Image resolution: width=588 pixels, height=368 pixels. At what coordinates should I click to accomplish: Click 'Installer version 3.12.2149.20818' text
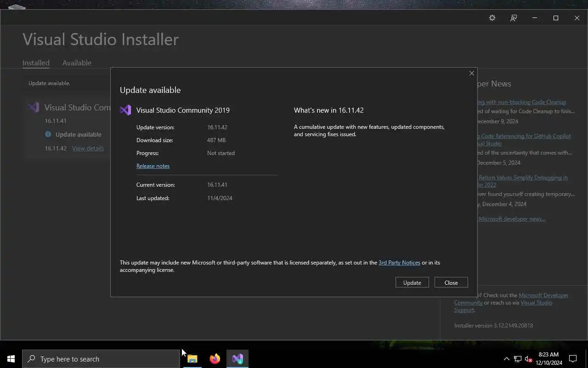pyautogui.click(x=493, y=325)
